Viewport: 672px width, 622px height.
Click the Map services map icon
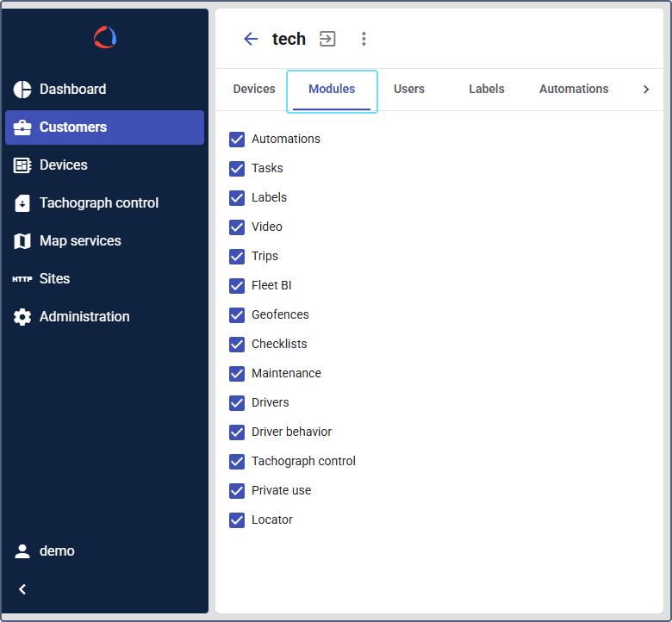coord(22,241)
